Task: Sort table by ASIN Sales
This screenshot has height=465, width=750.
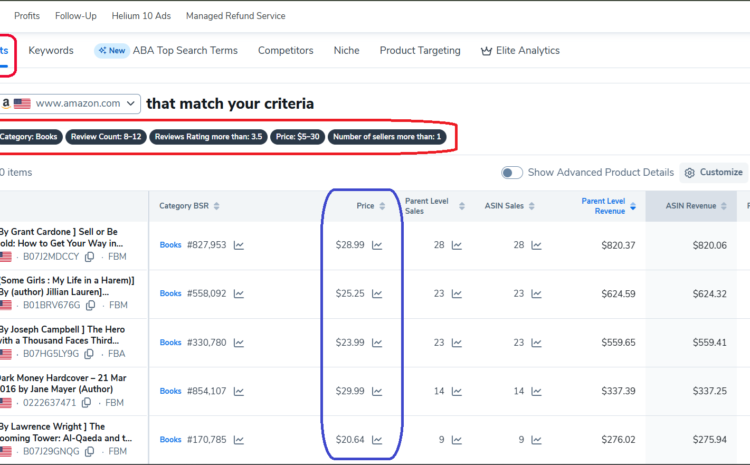Action: (531, 206)
